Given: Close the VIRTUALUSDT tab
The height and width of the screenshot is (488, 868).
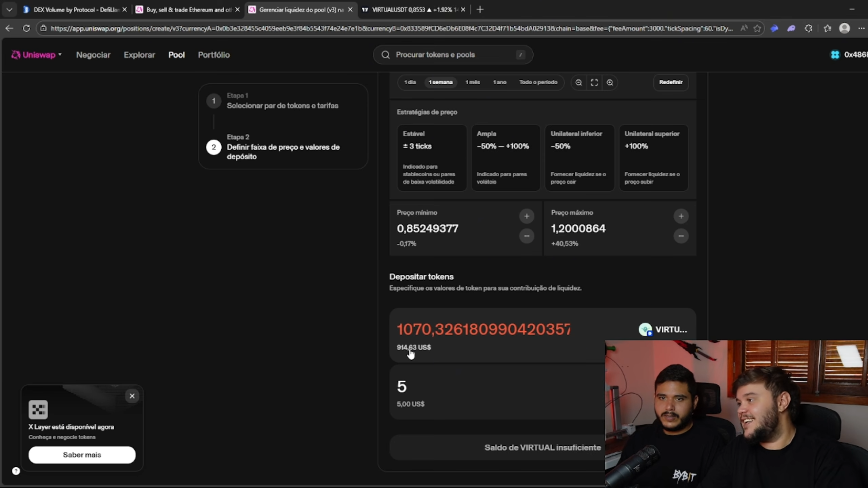Looking at the screenshot, I should (x=463, y=9).
